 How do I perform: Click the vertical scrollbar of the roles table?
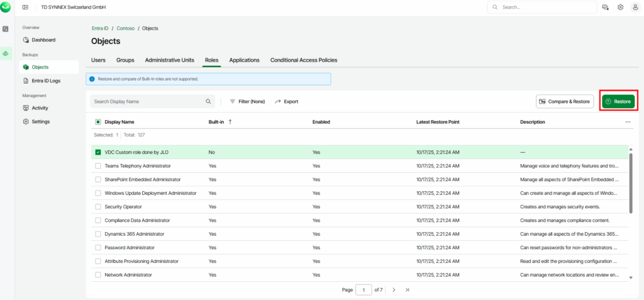click(x=631, y=182)
